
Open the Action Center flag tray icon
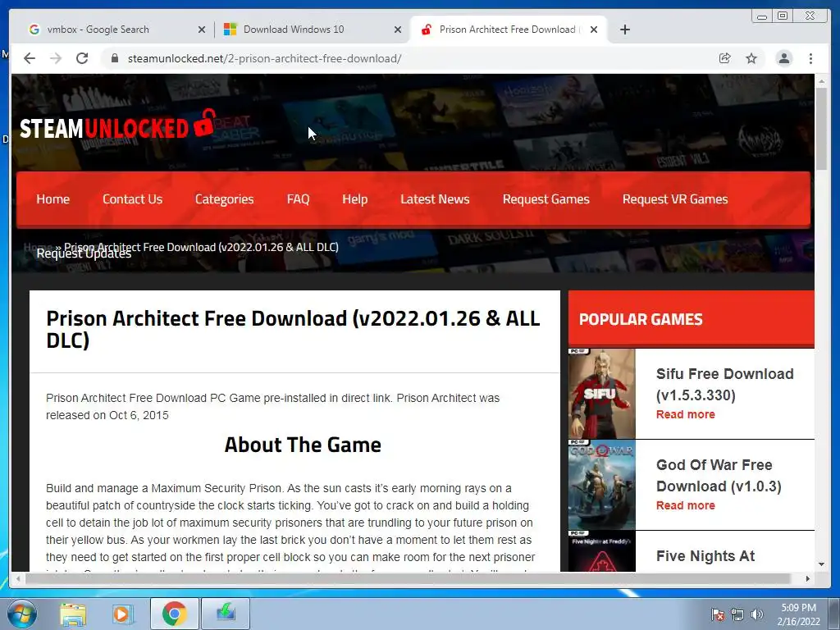coord(718,614)
